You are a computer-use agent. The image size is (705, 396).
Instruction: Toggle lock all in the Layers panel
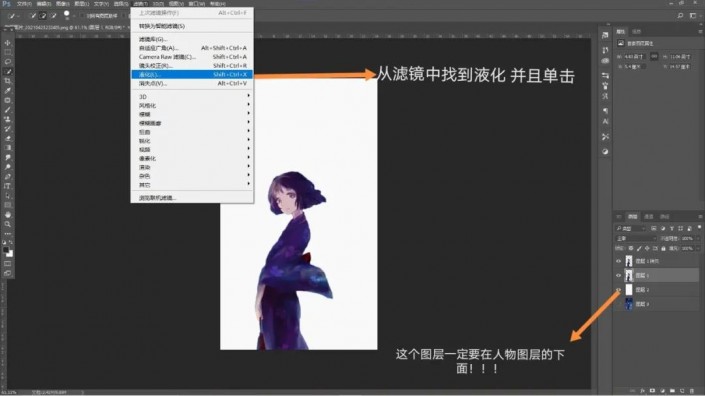pyautogui.click(x=663, y=248)
